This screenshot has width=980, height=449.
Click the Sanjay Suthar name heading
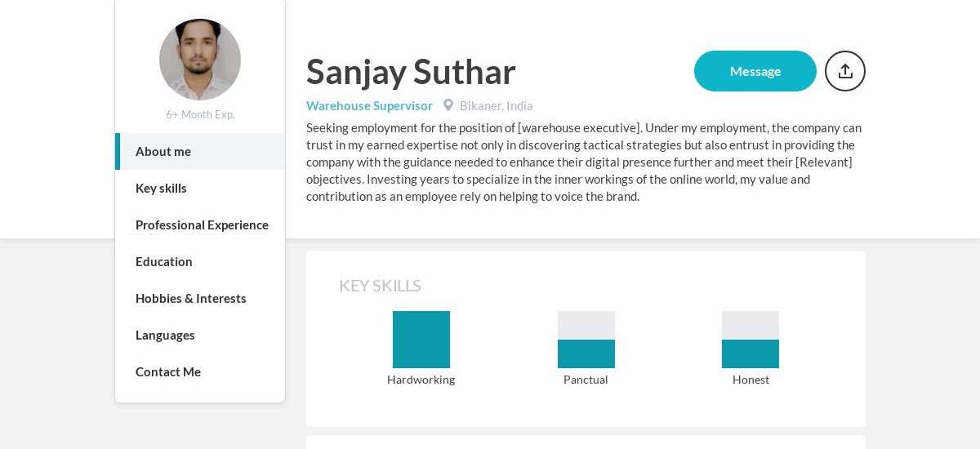(411, 71)
